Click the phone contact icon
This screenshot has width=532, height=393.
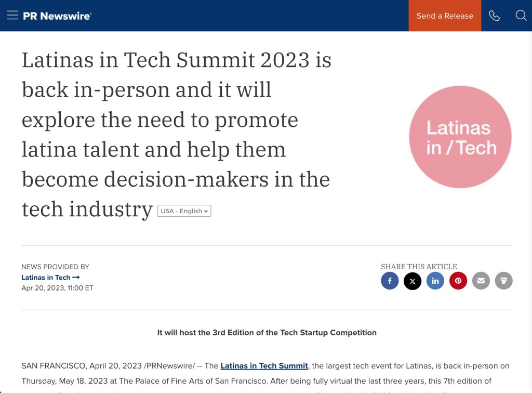pos(494,16)
